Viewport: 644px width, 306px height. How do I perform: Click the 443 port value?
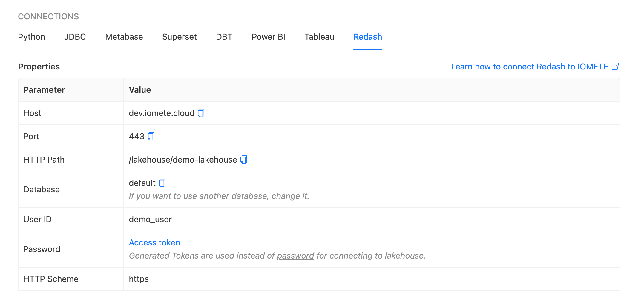(x=137, y=137)
